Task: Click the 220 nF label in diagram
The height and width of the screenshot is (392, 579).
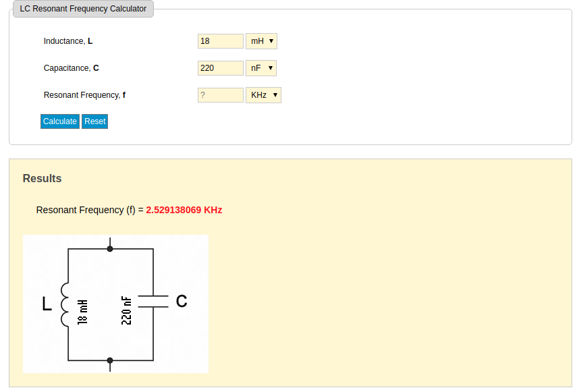Action: 126,310
